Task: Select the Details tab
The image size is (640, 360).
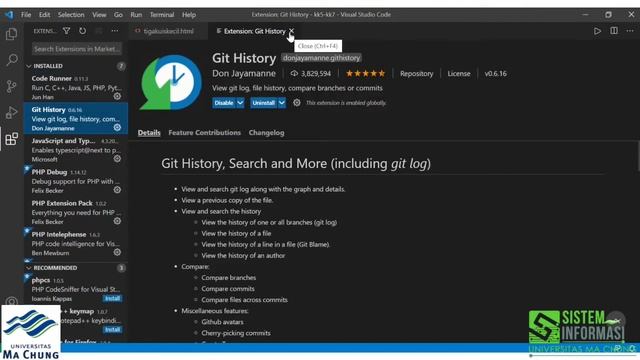Action: point(149,133)
